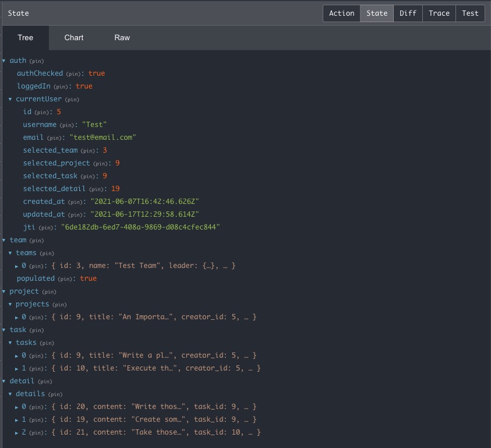Collapse the project tree node
This screenshot has width=491, height=448.
[5, 291]
